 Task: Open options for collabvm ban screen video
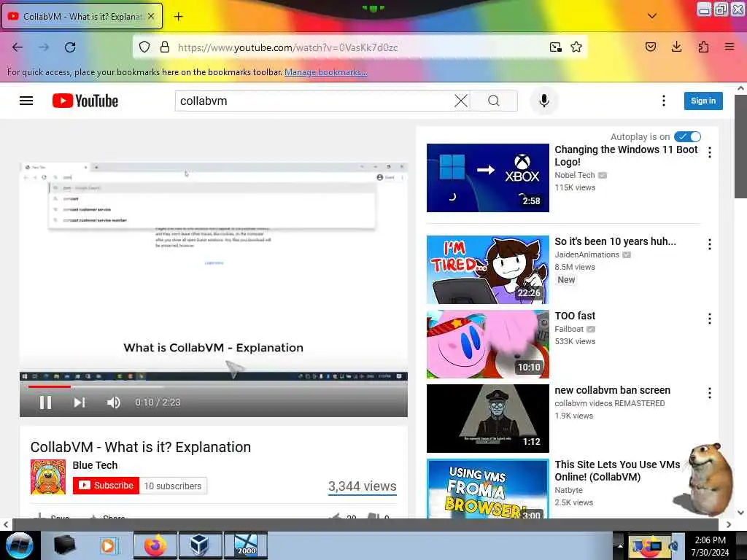710,393
